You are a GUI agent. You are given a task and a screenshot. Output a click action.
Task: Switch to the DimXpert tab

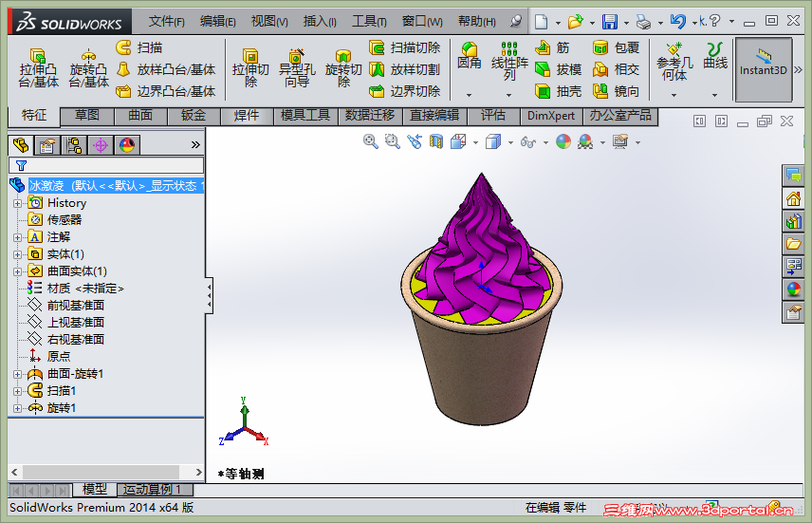click(x=551, y=116)
